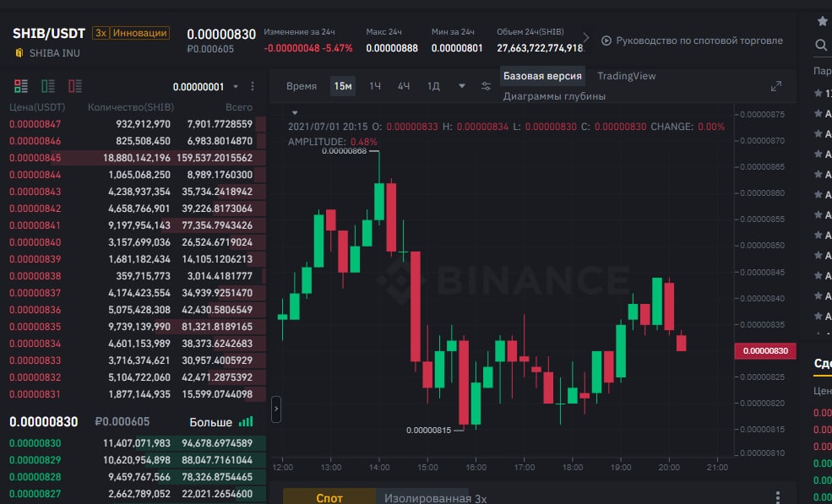Click sell order at price 0.00000845
The height and width of the screenshot is (504, 832).
pos(138,158)
